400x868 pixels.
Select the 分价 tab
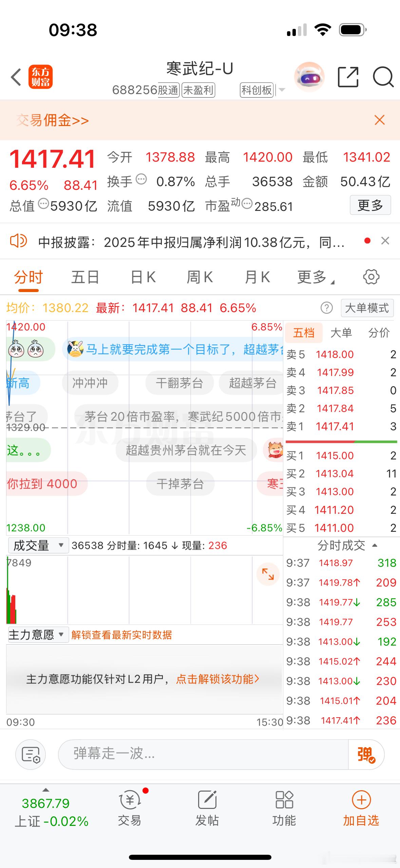point(379,333)
